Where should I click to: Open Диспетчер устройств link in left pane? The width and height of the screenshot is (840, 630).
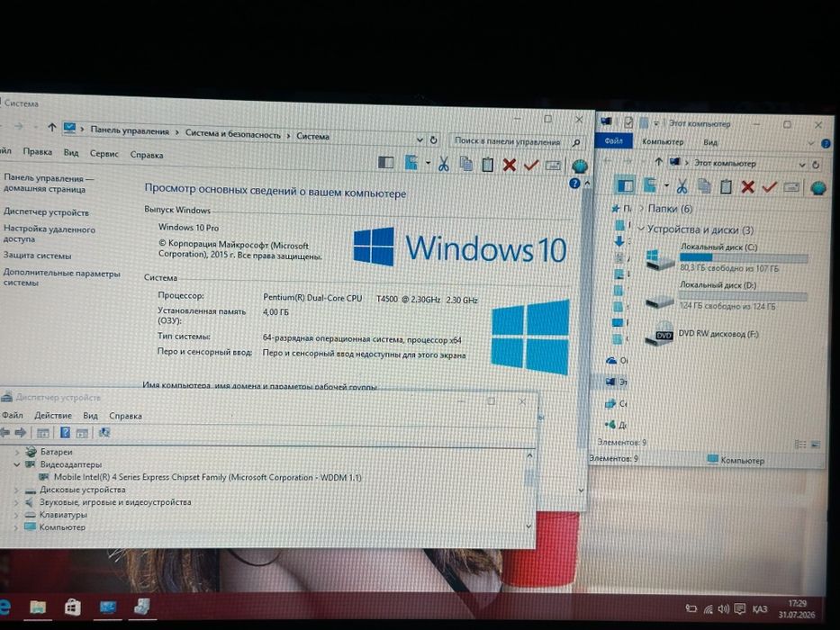46,212
